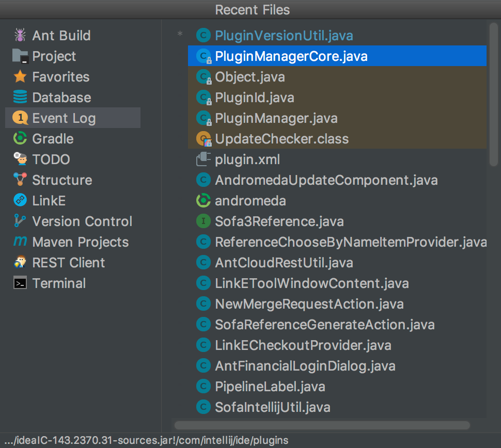Click interface icon of Sofa3Reference.java
The image size is (501, 448).
pos(203,221)
